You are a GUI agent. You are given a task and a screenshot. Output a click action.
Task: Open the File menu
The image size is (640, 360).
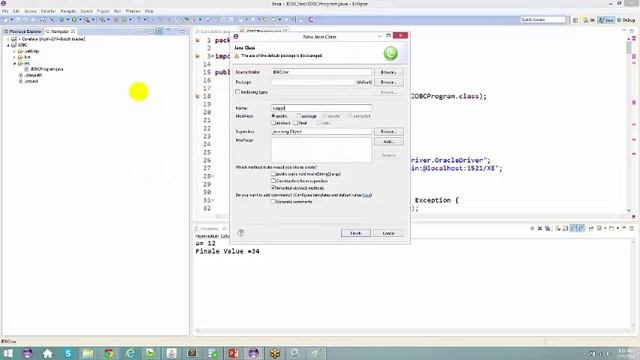pyautogui.click(x=5, y=11)
